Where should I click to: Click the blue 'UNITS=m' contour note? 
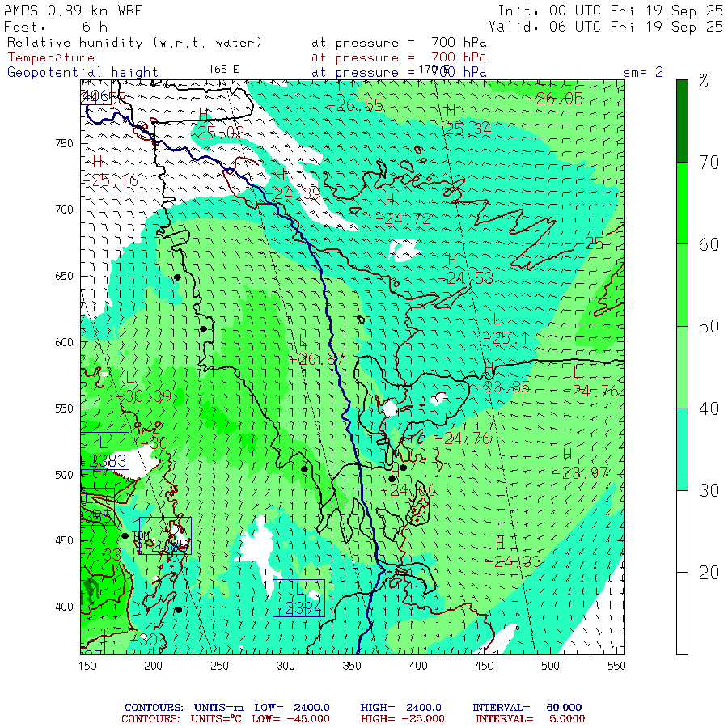[x=218, y=708]
